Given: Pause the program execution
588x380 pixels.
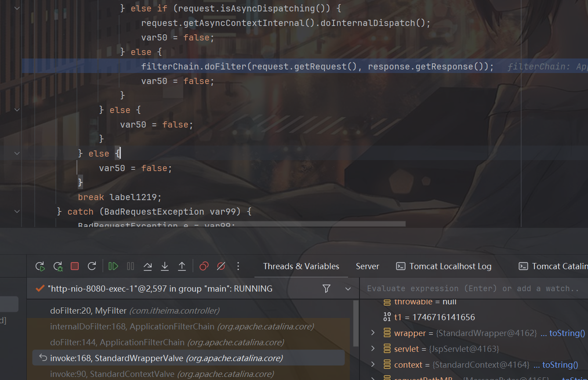Looking at the screenshot, I should point(131,266).
